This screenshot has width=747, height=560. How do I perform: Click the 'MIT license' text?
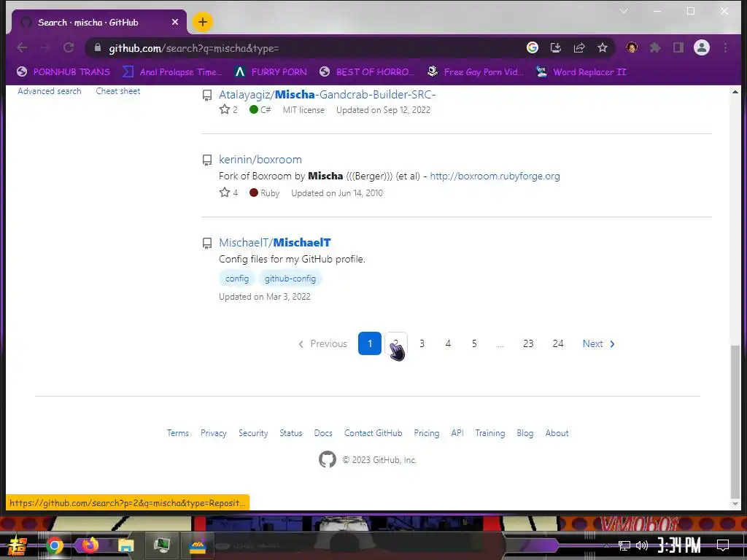[x=303, y=110]
